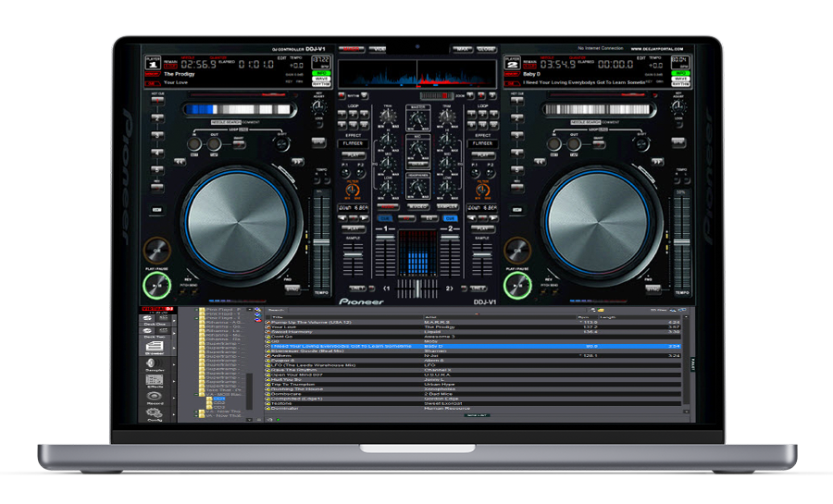
Task: Click the Player 1 jog wheel platter
Action: coord(239,222)
